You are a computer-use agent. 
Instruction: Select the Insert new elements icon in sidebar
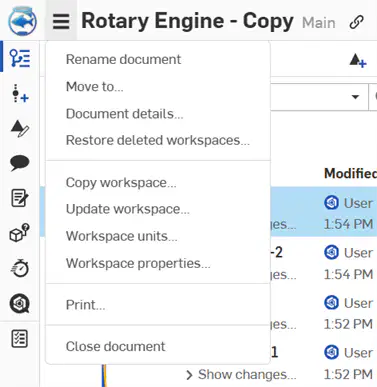[x=20, y=94]
